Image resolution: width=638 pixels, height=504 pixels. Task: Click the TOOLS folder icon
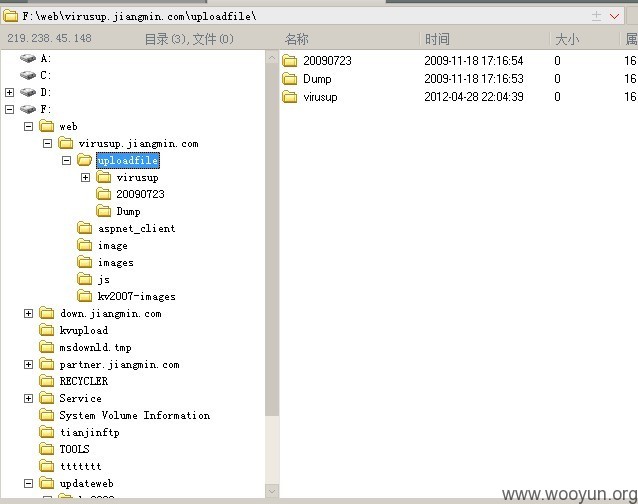[x=47, y=449]
